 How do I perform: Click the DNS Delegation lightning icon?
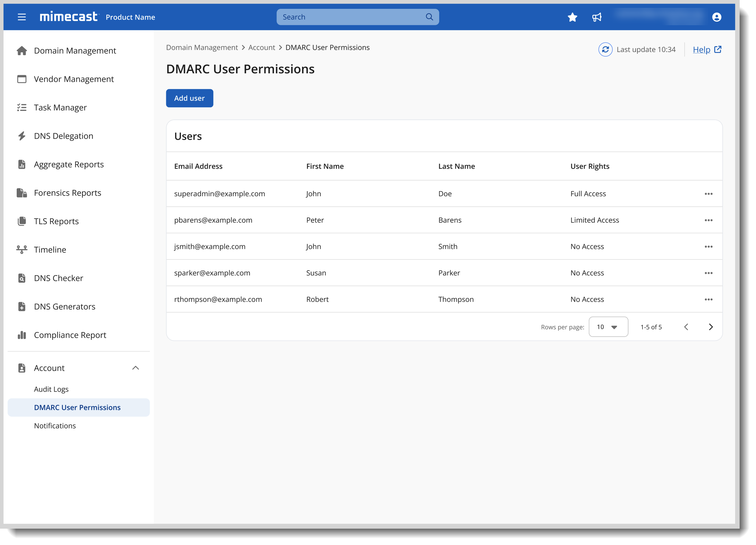pos(22,136)
